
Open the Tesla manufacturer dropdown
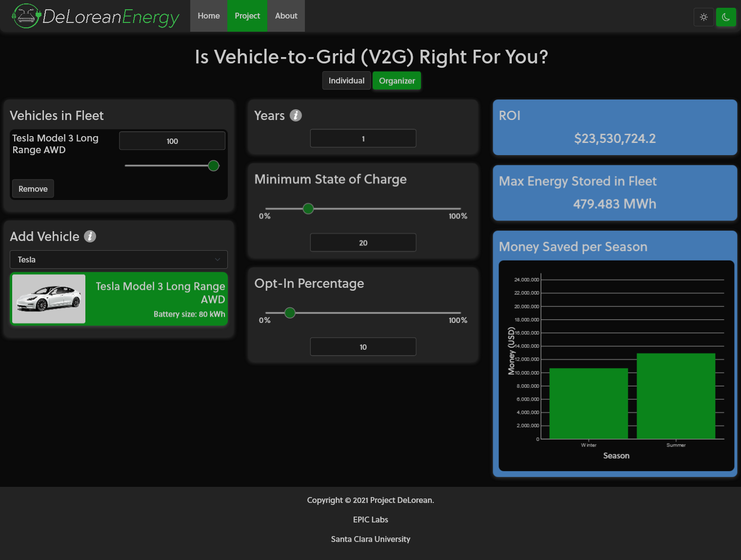tap(119, 260)
